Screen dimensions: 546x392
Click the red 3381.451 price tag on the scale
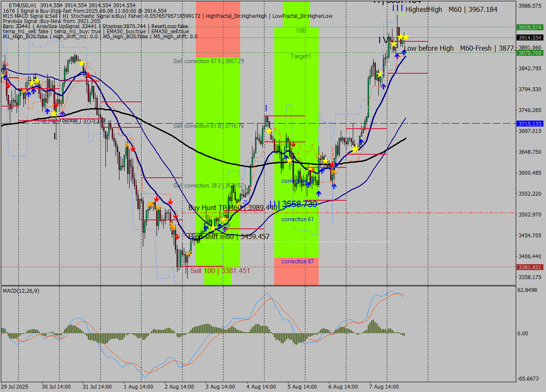coord(531,268)
